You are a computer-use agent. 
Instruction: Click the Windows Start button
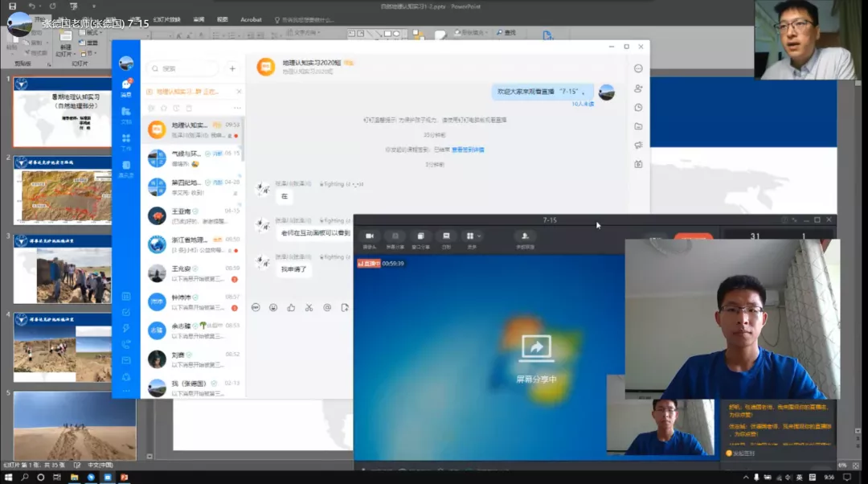click(9, 477)
